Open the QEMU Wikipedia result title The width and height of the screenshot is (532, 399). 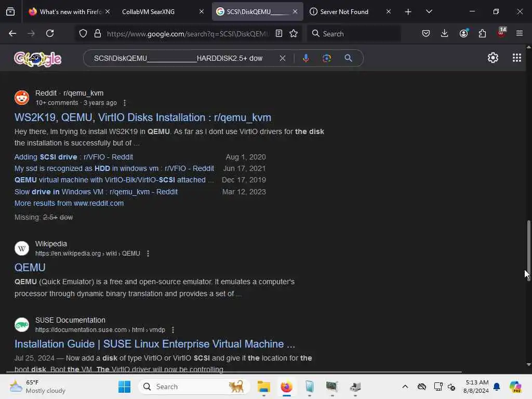[x=30, y=268]
